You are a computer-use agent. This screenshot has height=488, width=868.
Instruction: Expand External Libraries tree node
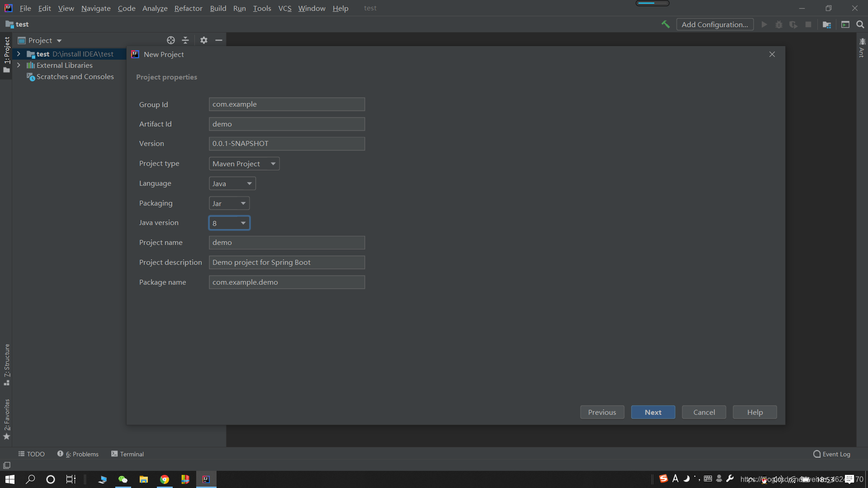pyautogui.click(x=19, y=65)
